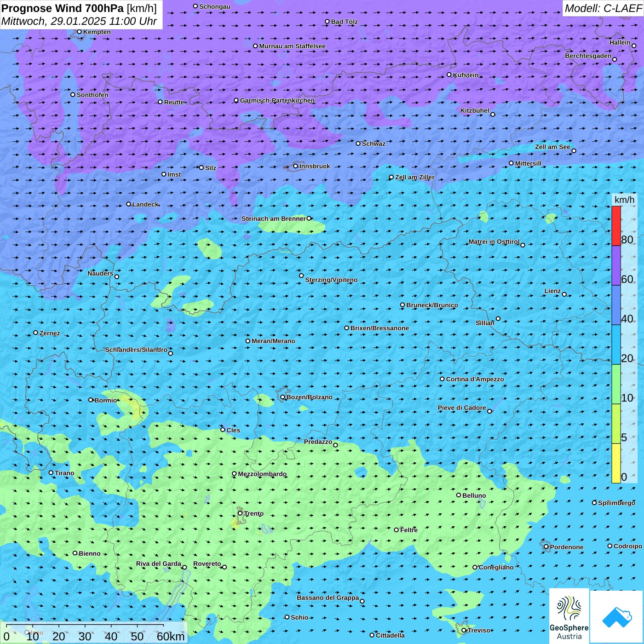Click the Zernez city marker
The image size is (644, 644).
click(x=35, y=333)
